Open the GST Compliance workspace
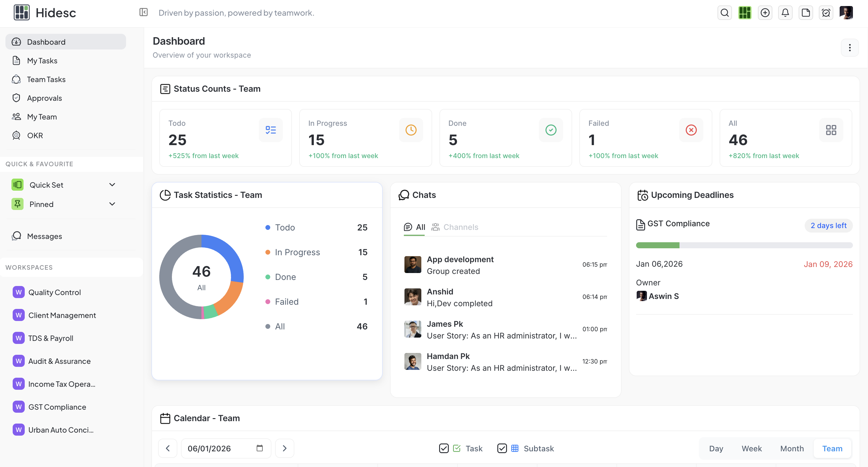The height and width of the screenshot is (467, 868). (x=57, y=407)
